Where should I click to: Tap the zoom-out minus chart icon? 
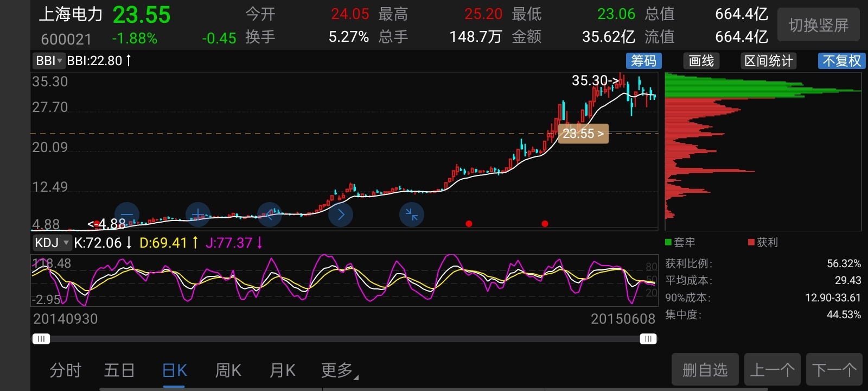pos(127,215)
